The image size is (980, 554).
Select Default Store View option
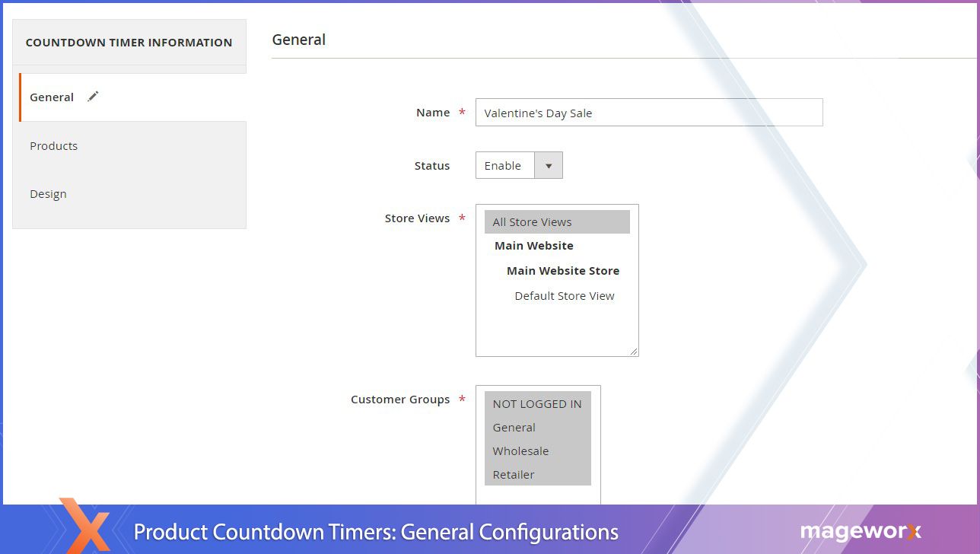[x=565, y=295]
